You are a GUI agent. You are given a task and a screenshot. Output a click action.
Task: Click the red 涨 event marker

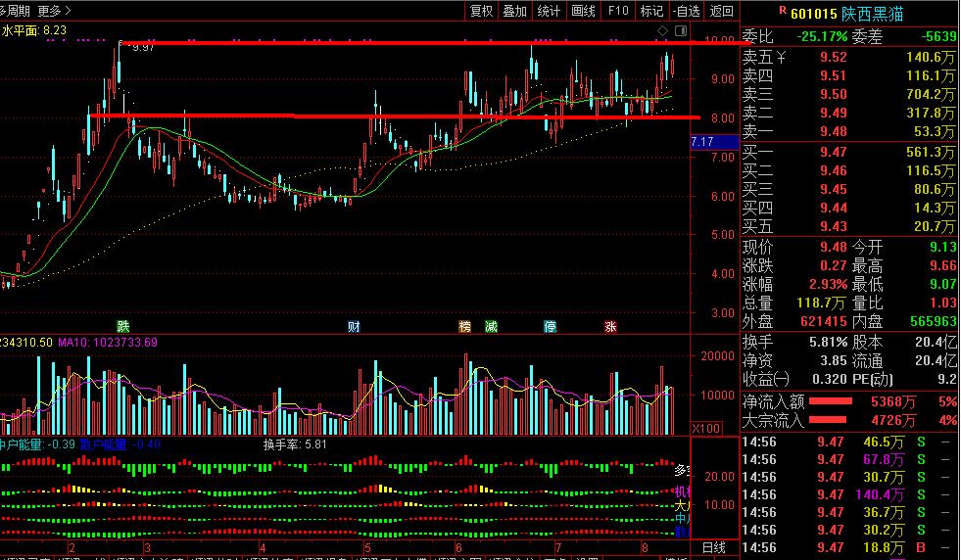pos(610,326)
